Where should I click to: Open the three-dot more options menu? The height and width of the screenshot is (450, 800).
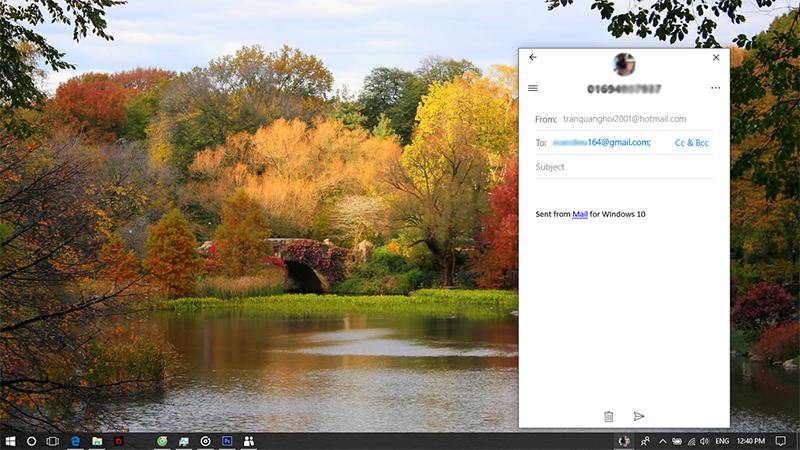(715, 88)
